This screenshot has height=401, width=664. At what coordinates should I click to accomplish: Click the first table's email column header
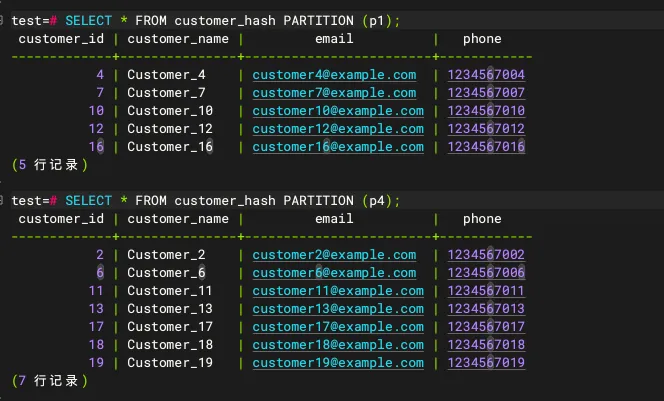(x=334, y=39)
